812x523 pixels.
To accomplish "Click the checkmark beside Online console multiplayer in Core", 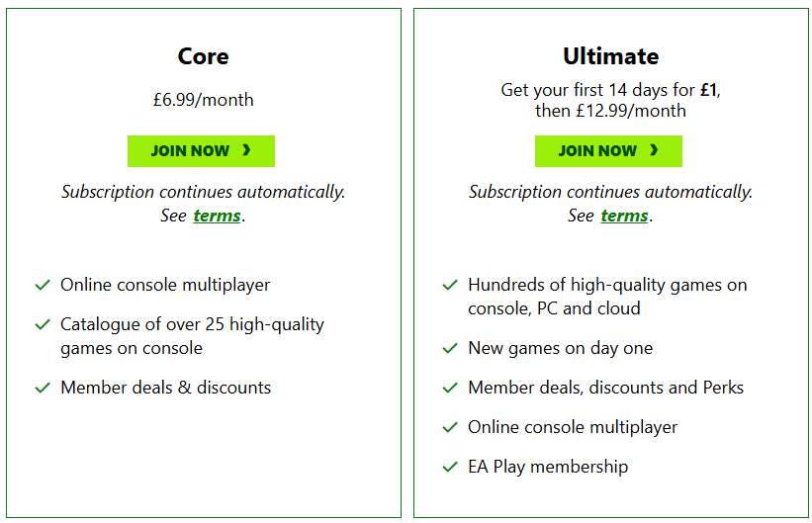I will [43, 285].
